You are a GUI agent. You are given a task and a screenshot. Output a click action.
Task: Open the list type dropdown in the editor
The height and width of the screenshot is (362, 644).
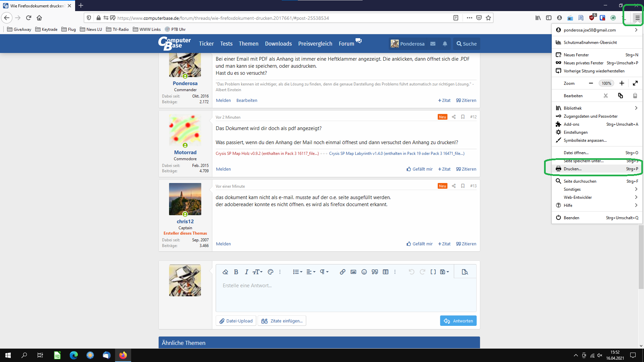[x=298, y=272]
